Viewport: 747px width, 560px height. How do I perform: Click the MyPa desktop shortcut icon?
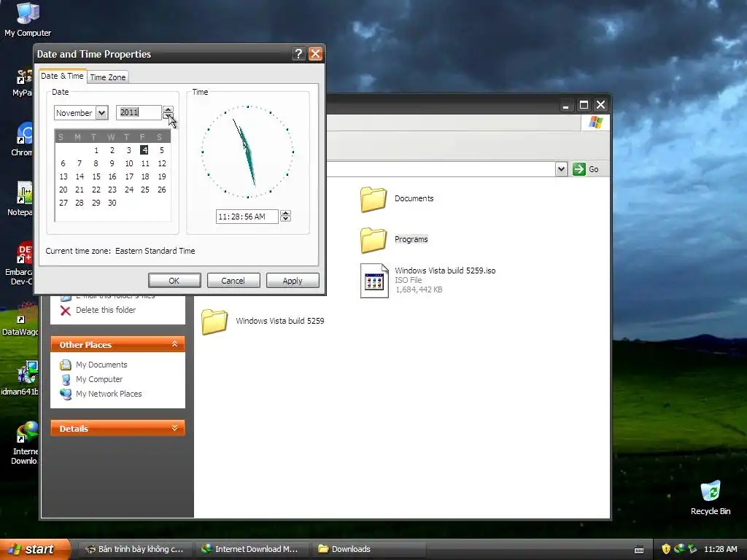(x=25, y=76)
